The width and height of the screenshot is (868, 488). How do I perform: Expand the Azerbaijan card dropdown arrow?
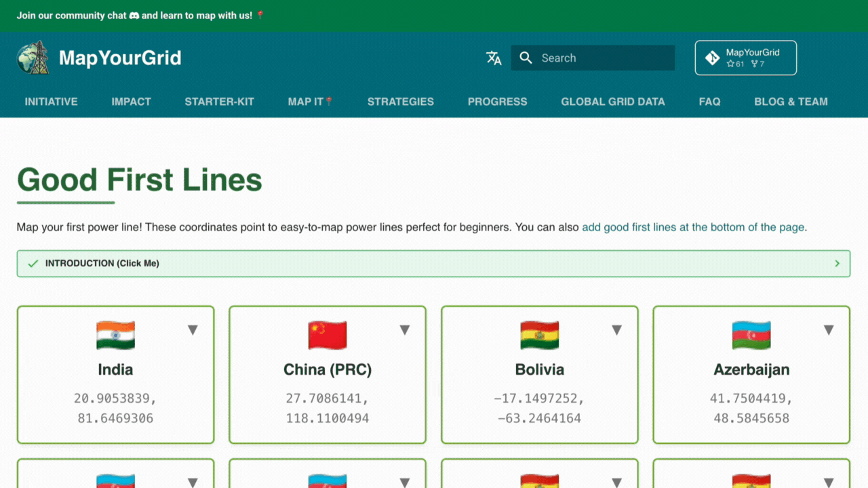click(829, 330)
